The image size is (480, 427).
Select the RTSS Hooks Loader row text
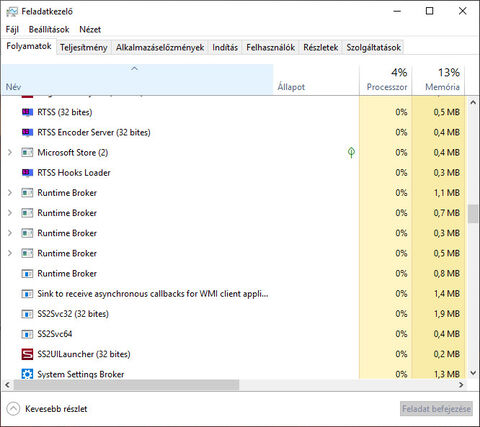(x=74, y=173)
